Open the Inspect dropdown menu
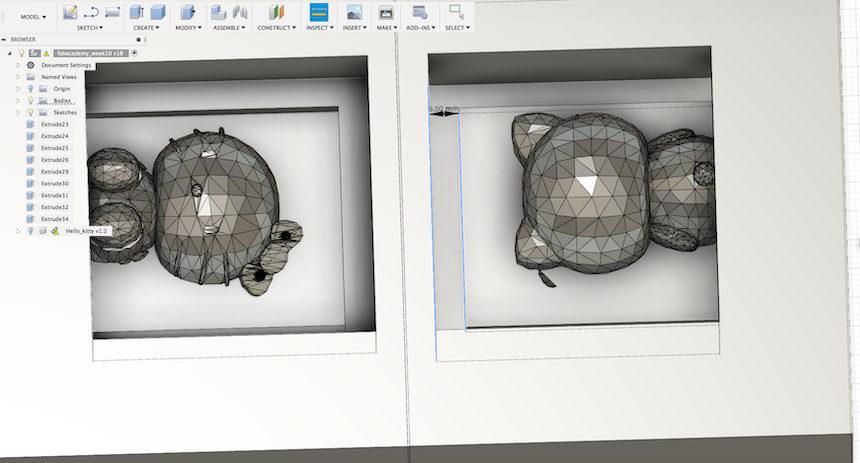The width and height of the screenshot is (860, 463). [x=320, y=27]
